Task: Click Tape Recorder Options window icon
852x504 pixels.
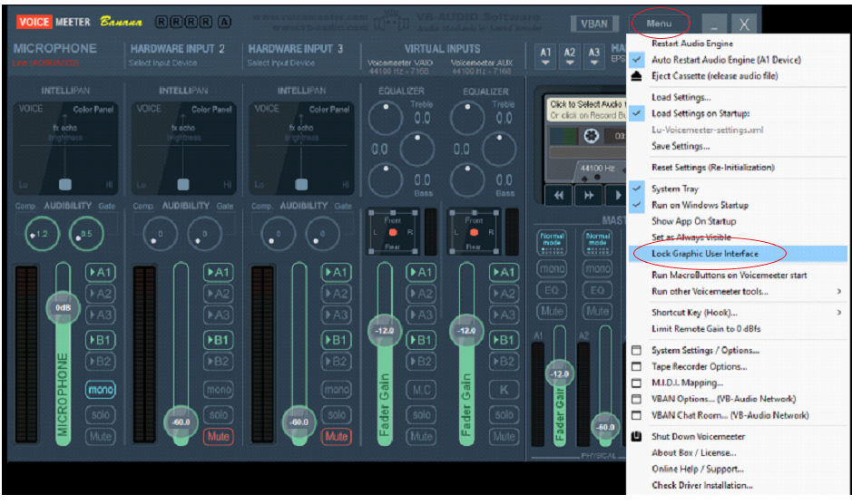Action: [x=637, y=366]
